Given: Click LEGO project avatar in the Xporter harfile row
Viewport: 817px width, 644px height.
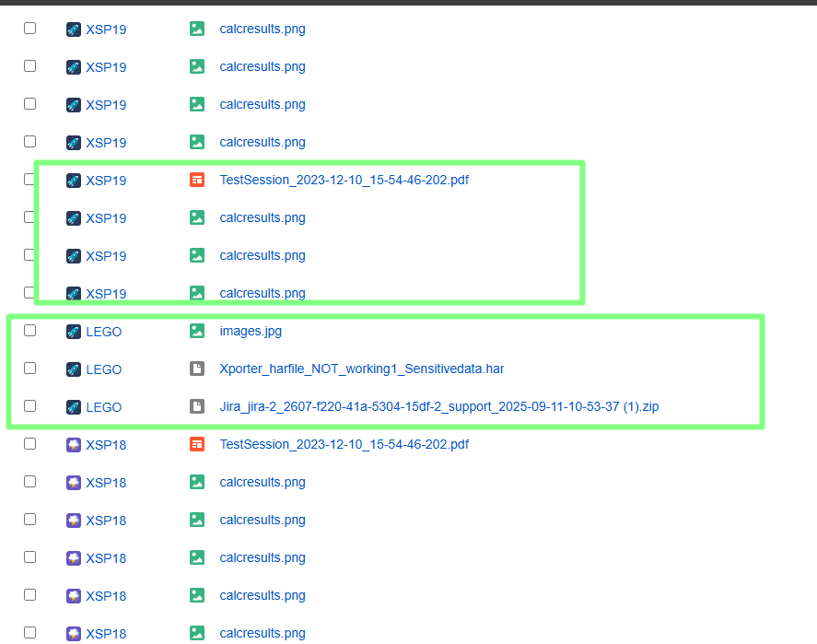Looking at the screenshot, I should 74,369.
